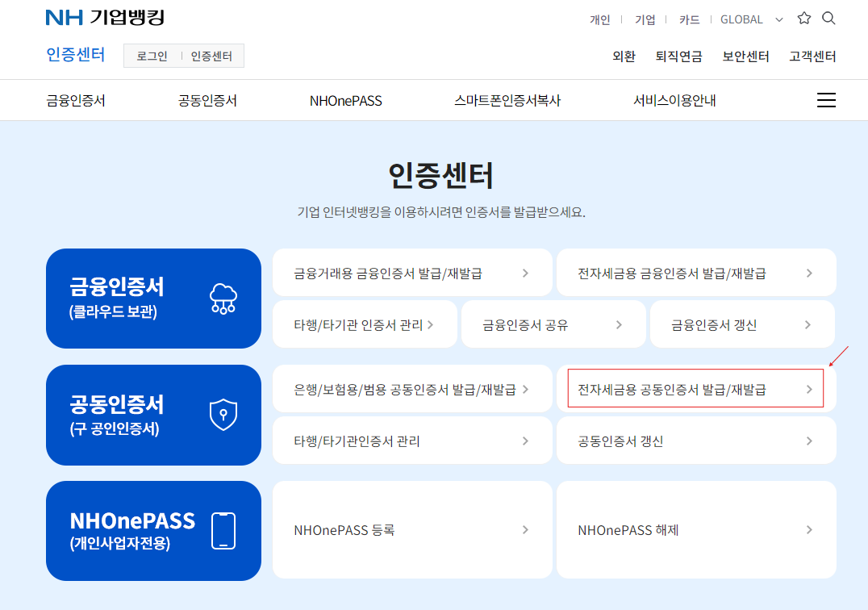Expand the GLOBAL dropdown arrow
The width and height of the screenshot is (868, 610).
pyautogui.click(x=779, y=20)
